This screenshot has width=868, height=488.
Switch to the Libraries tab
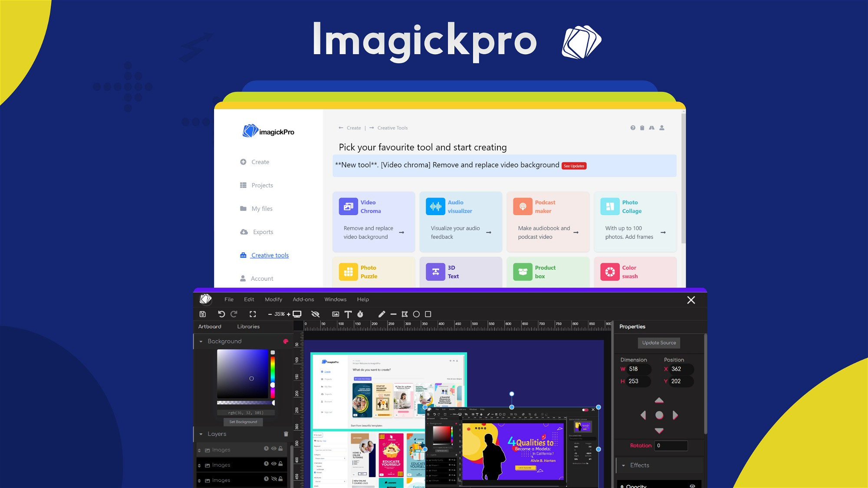[x=248, y=327]
